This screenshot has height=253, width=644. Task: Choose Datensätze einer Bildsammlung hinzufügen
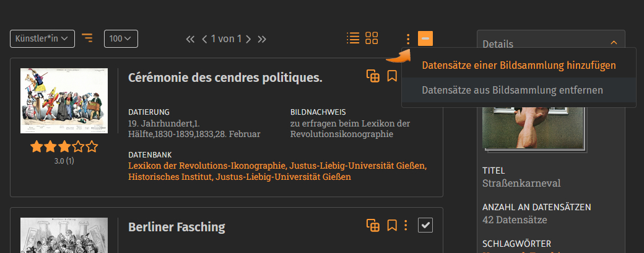pos(518,65)
